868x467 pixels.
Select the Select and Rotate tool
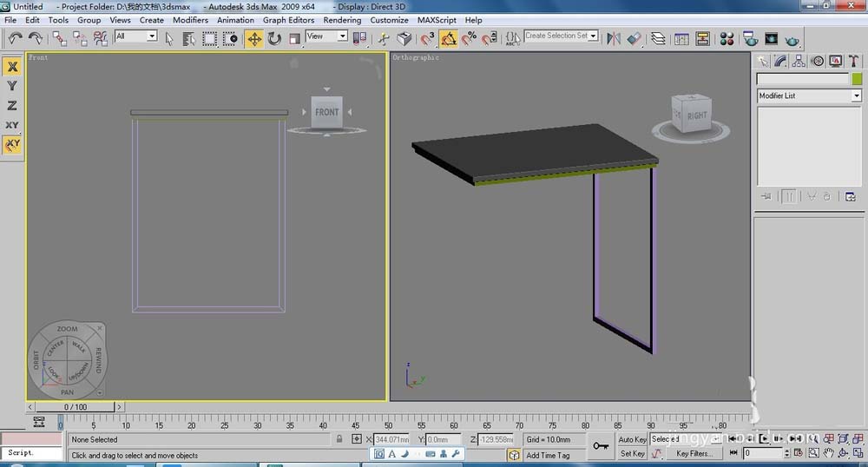274,38
